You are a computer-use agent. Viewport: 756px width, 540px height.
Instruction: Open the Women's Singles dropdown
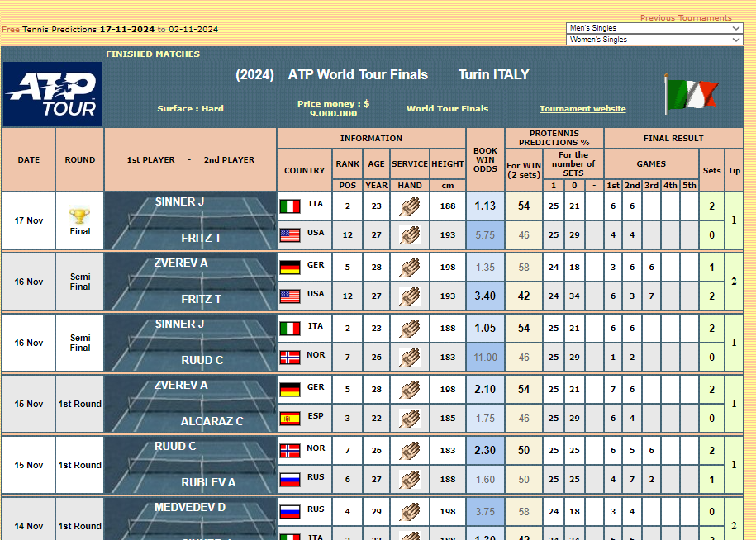coord(654,40)
